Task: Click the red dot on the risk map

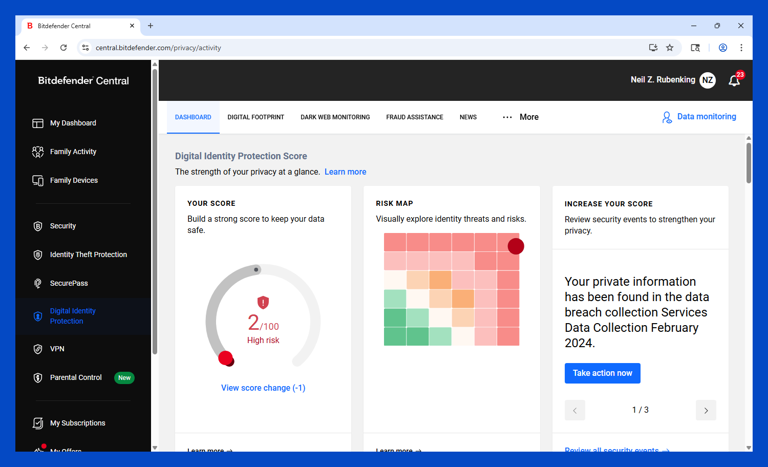Action: [x=515, y=246]
